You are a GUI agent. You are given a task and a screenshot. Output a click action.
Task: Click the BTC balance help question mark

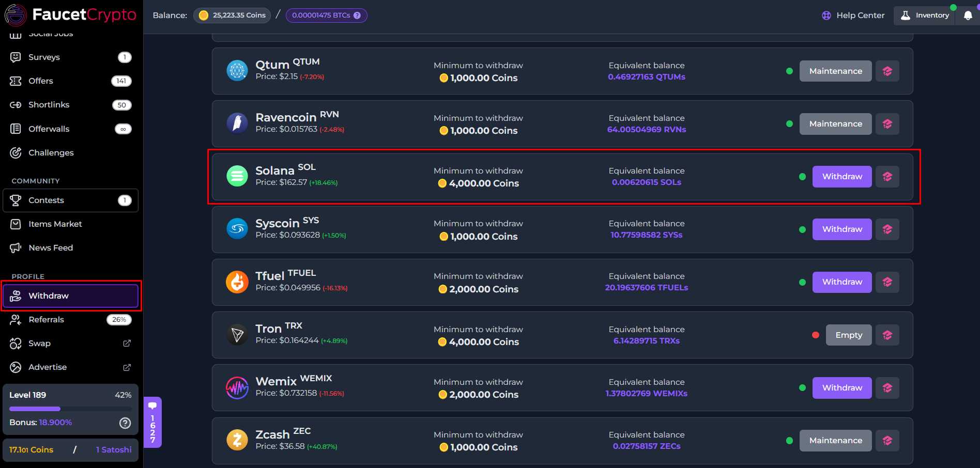(357, 15)
